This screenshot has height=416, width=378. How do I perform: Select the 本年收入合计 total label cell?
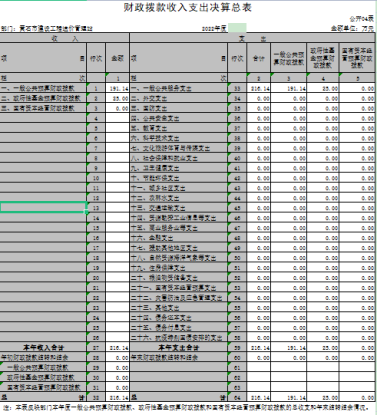coord(43,348)
